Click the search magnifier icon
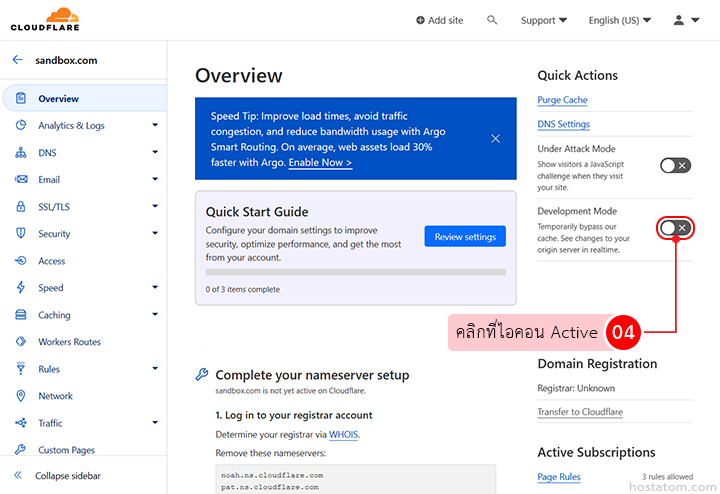The image size is (720, 494). [x=492, y=20]
